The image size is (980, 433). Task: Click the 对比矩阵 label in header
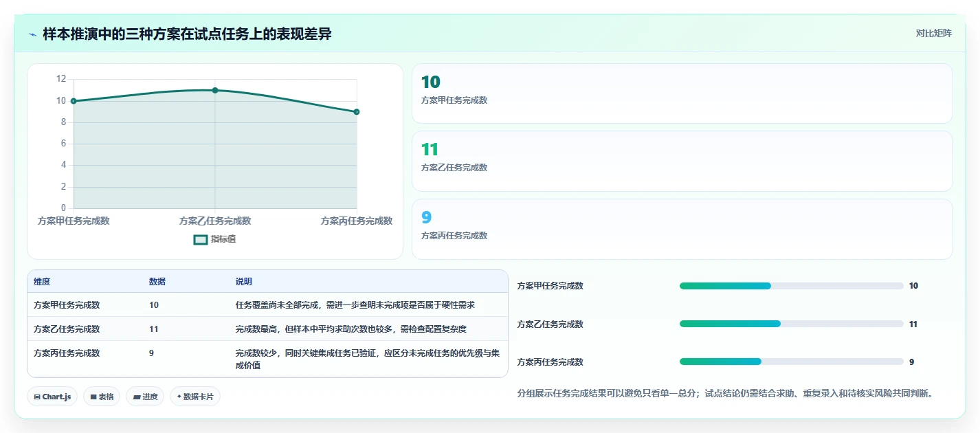(933, 34)
